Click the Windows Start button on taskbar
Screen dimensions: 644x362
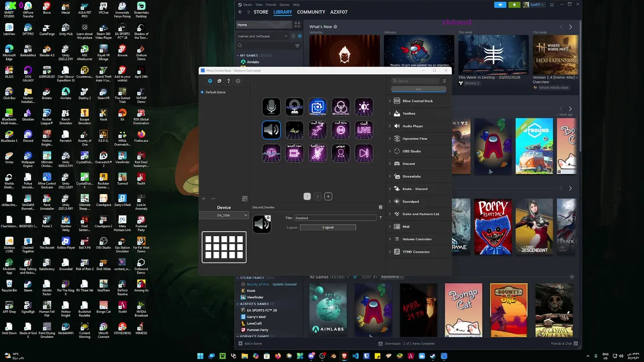click(x=200, y=356)
